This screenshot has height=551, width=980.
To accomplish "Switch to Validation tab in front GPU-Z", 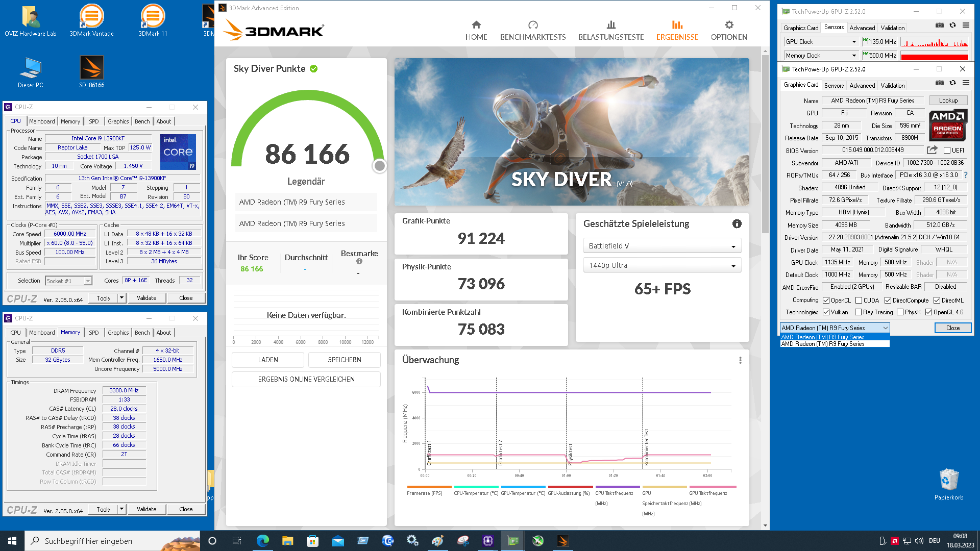I will [892, 86].
